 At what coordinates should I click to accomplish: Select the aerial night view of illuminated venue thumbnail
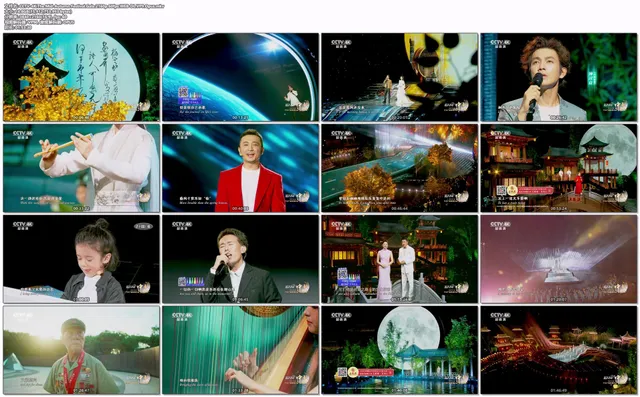coord(559,350)
